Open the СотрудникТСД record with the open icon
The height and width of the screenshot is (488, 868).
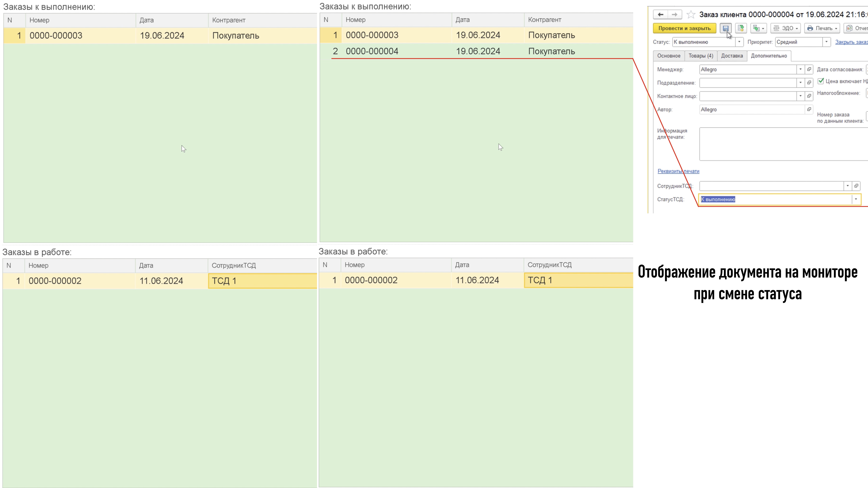click(x=856, y=186)
